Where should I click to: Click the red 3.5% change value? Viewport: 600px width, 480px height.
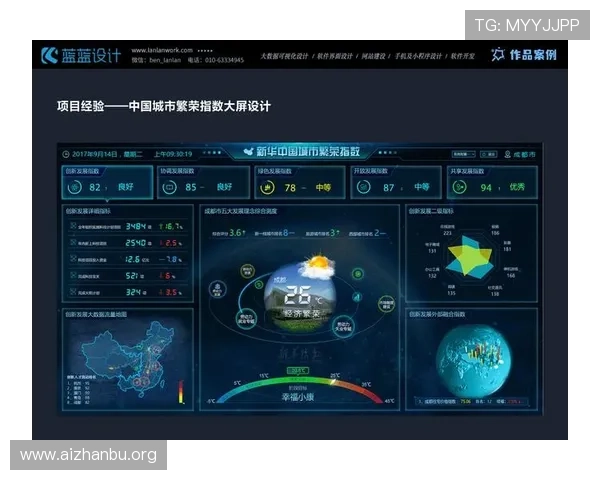171,292
